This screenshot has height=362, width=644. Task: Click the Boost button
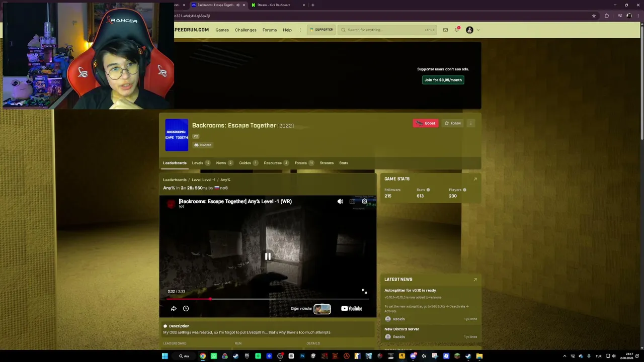(x=426, y=123)
